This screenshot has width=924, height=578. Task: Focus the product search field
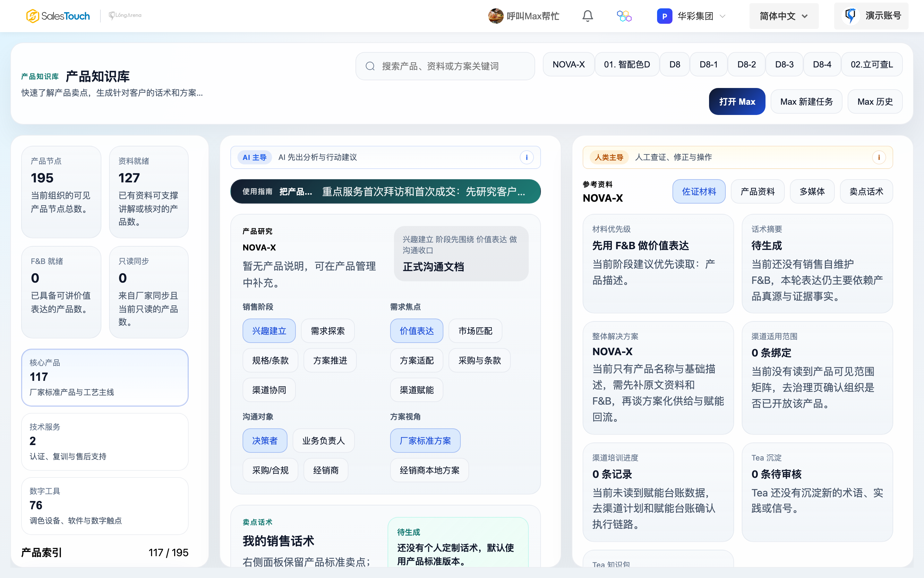click(x=445, y=66)
